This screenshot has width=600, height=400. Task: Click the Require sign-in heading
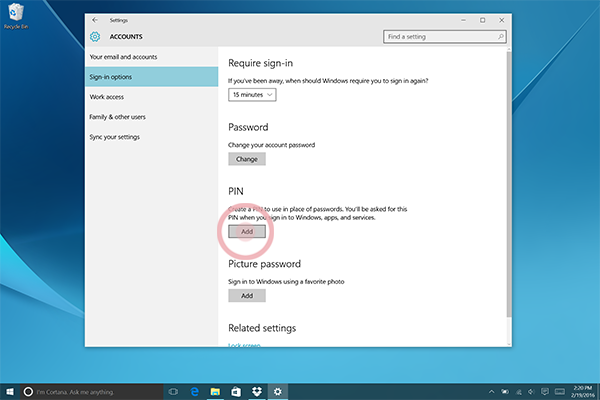[x=261, y=63]
